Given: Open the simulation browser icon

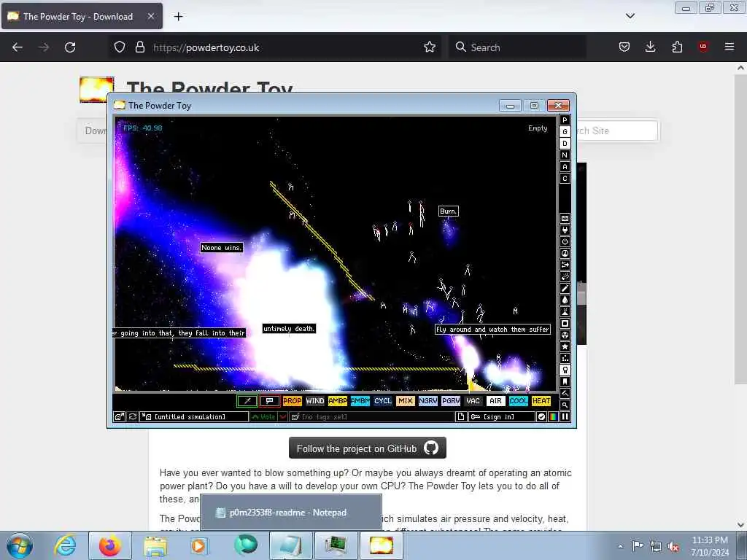Looking at the screenshot, I should click(x=119, y=416).
